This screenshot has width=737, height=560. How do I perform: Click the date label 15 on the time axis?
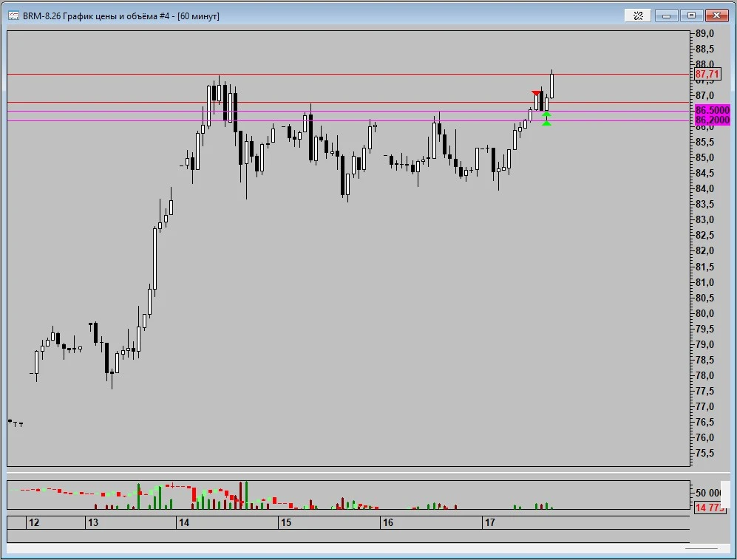[286, 522]
